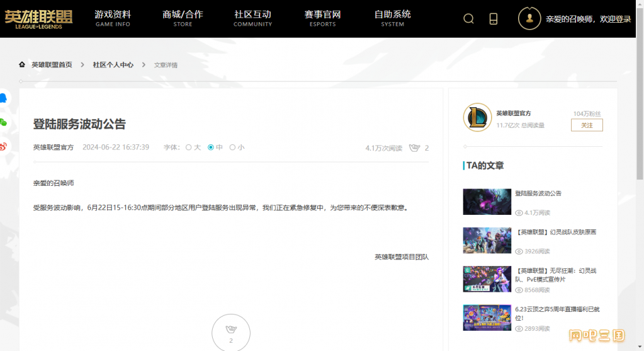The image size is (644, 351).
Task: Open article 6.23云顶之弈5周年直播福利已就位
Action: (557, 313)
